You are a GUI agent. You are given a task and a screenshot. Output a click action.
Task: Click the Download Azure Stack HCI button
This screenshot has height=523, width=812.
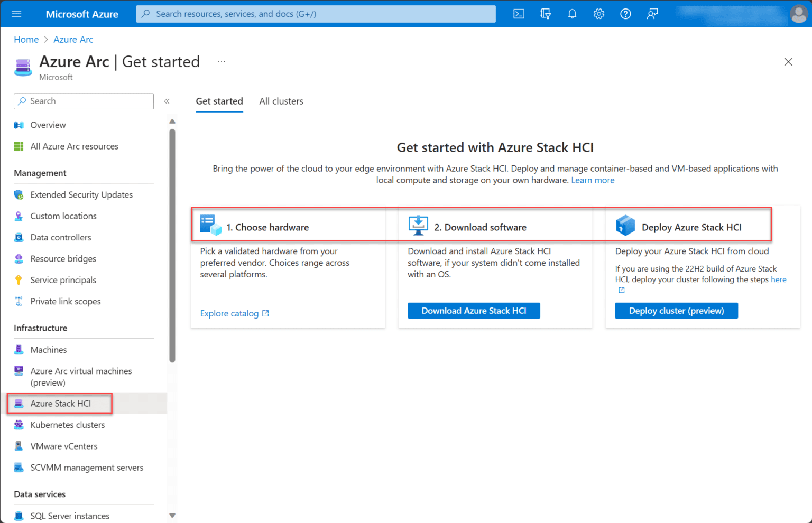pos(474,310)
